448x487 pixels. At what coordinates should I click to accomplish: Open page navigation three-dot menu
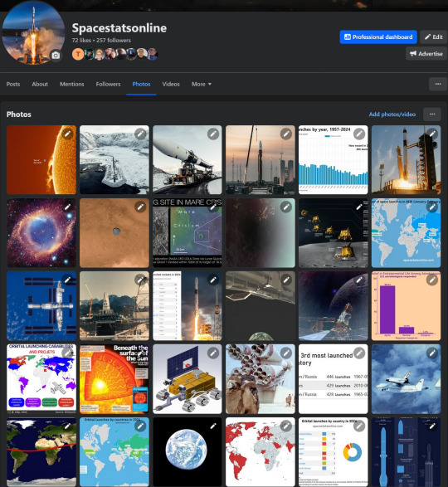pyautogui.click(x=438, y=84)
